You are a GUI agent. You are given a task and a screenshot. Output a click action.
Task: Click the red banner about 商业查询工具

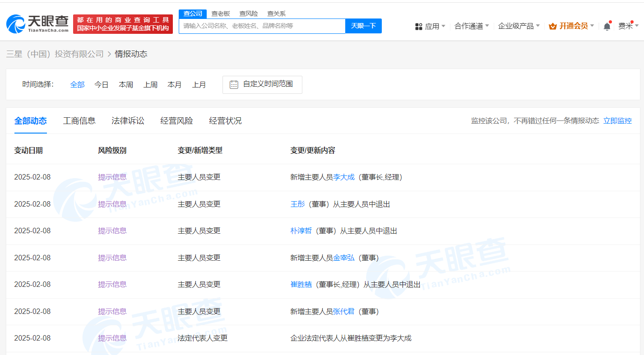123,24
